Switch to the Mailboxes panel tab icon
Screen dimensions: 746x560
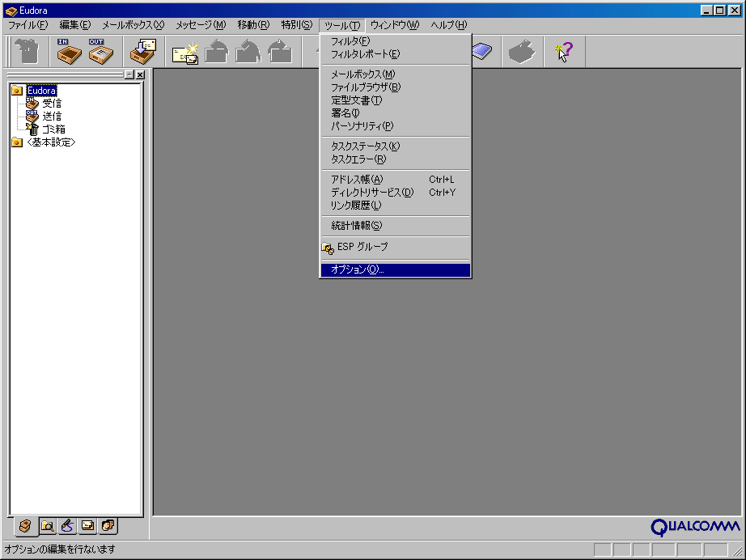[25, 526]
